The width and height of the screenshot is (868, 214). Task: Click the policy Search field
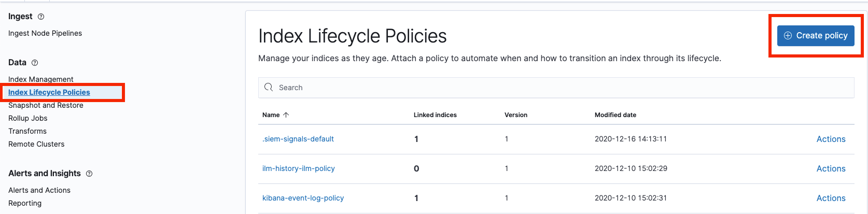pyautogui.click(x=556, y=88)
